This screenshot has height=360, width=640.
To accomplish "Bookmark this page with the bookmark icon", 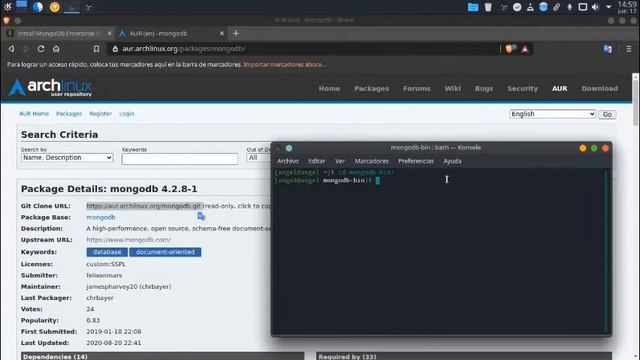I will point(96,49).
